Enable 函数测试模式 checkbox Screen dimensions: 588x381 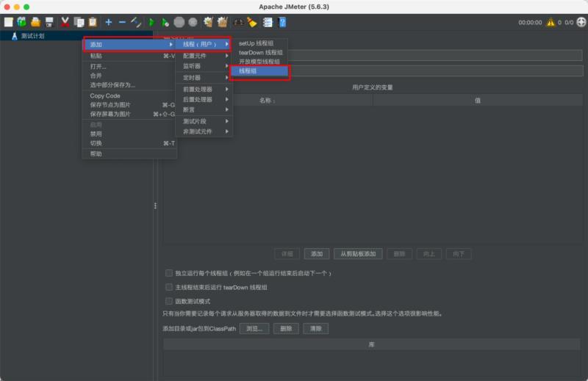click(x=169, y=301)
